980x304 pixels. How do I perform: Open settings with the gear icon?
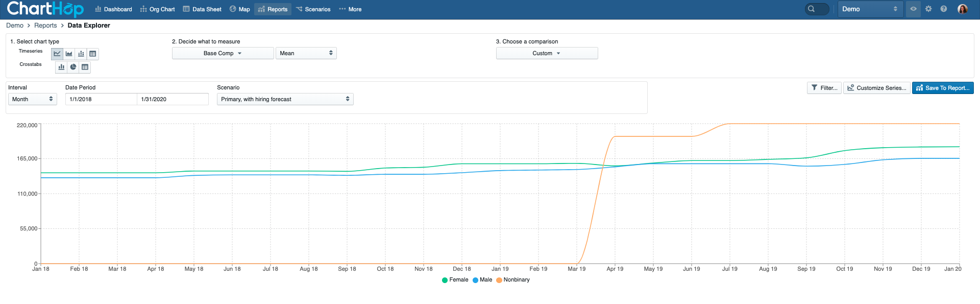(x=928, y=9)
